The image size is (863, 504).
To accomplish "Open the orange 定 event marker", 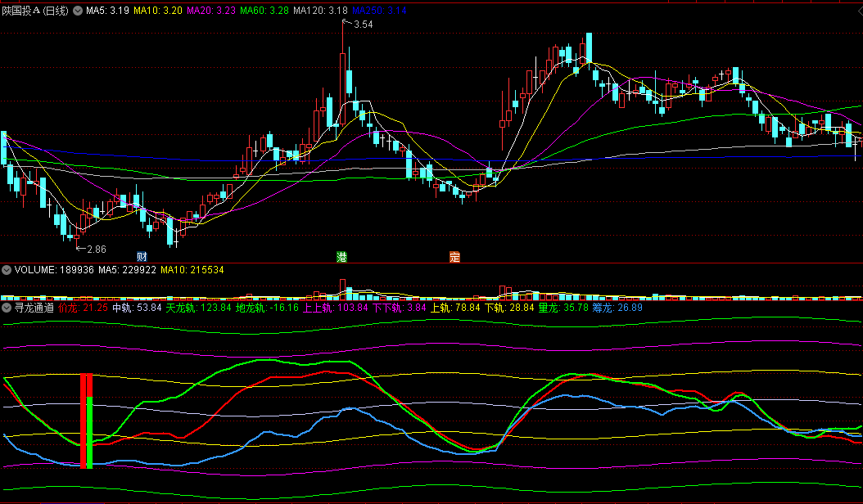I will [454, 256].
